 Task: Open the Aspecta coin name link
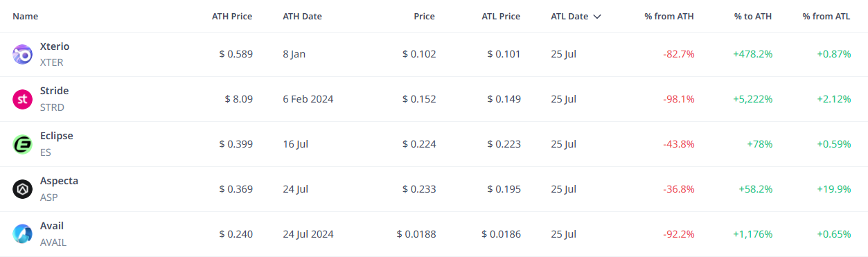(x=59, y=181)
